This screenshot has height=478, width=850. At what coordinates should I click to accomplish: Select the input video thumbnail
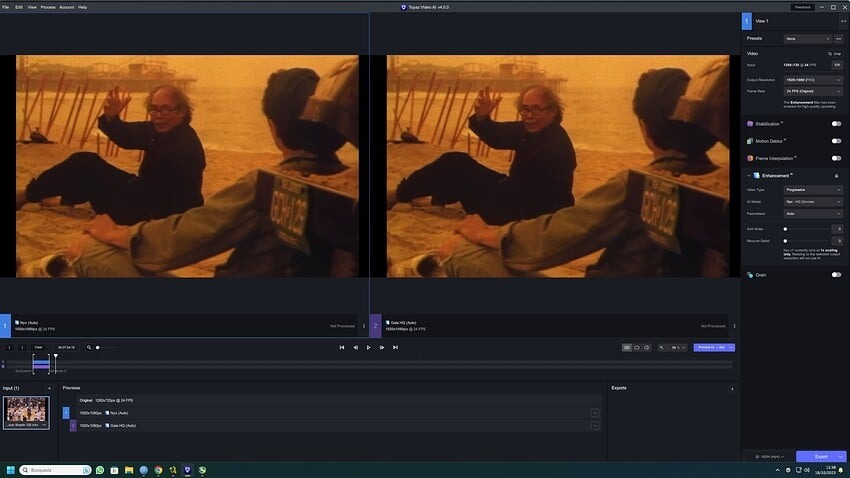point(26,412)
